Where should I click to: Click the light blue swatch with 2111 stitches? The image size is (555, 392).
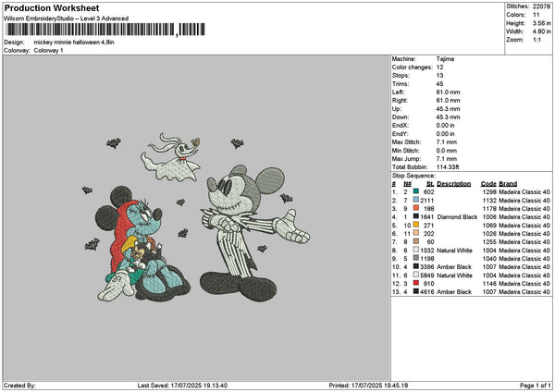tap(416, 200)
